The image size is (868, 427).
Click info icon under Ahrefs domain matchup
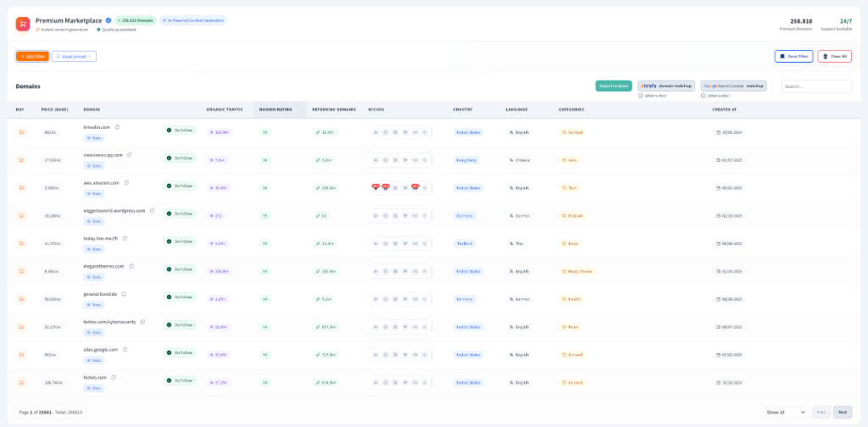pyautogui.click(x=640, y=96)
